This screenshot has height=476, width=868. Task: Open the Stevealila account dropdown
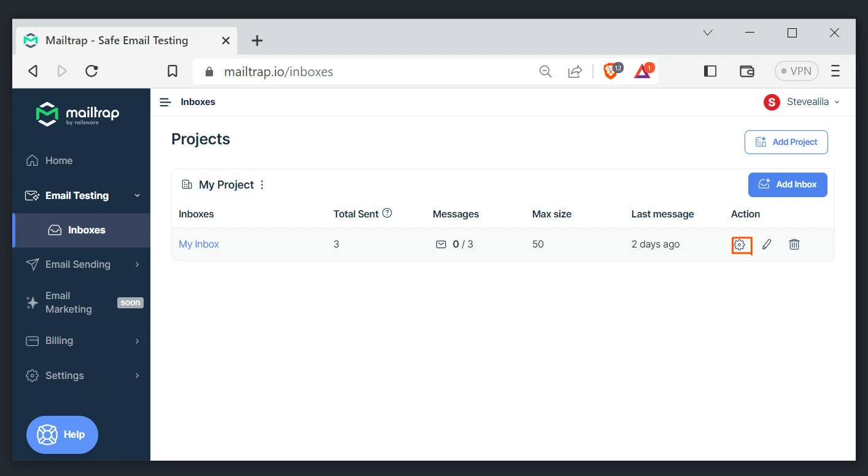(802, 102)
